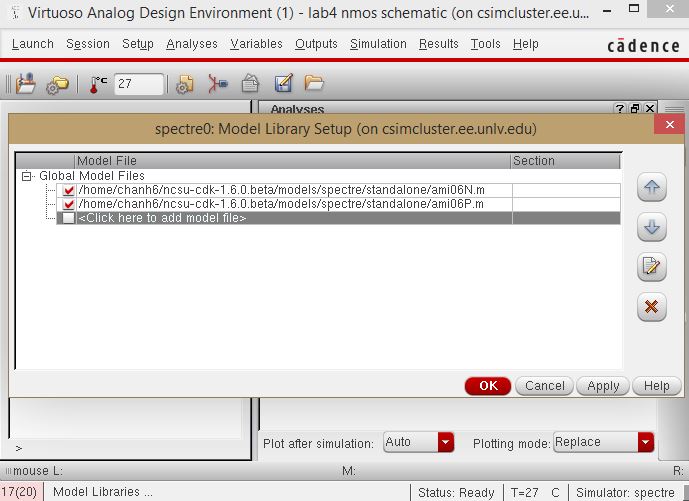The height and width of the screenshot is (501, 689).
Task: Open the model libraries gear icon
Action: pyautogui.click(x=185, y=84)
